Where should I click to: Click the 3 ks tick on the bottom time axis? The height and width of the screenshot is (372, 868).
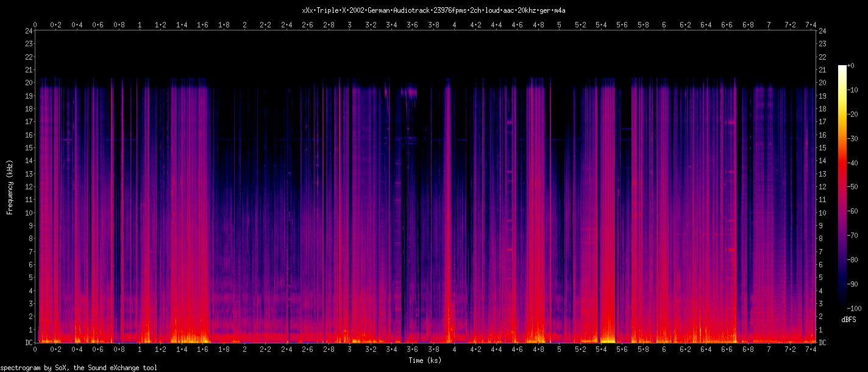point(349,350)
